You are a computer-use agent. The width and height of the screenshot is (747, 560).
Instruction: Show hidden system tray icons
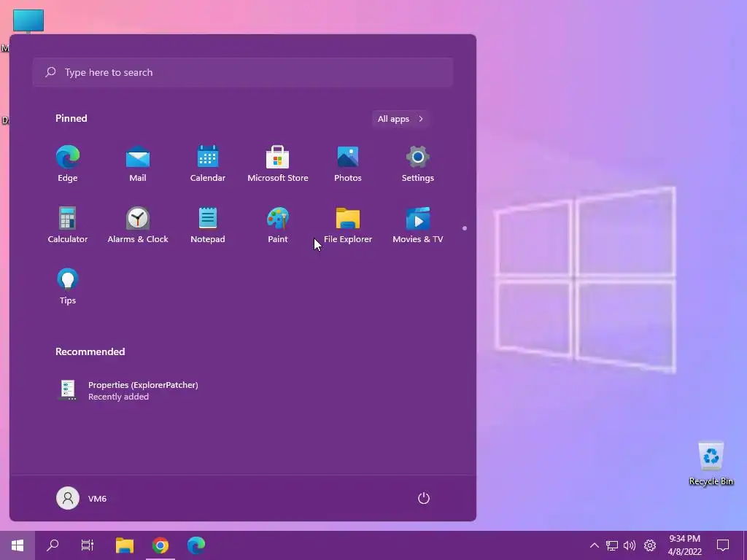(x=594, y=545)
